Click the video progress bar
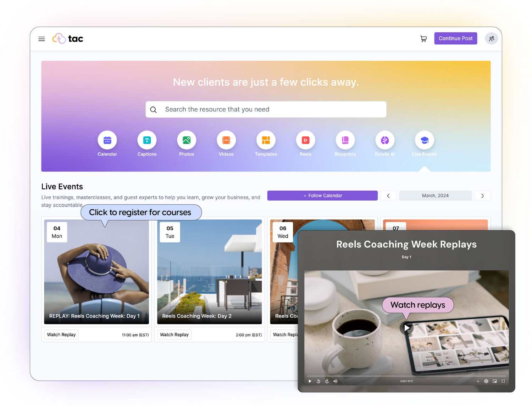 pos(406,376)
